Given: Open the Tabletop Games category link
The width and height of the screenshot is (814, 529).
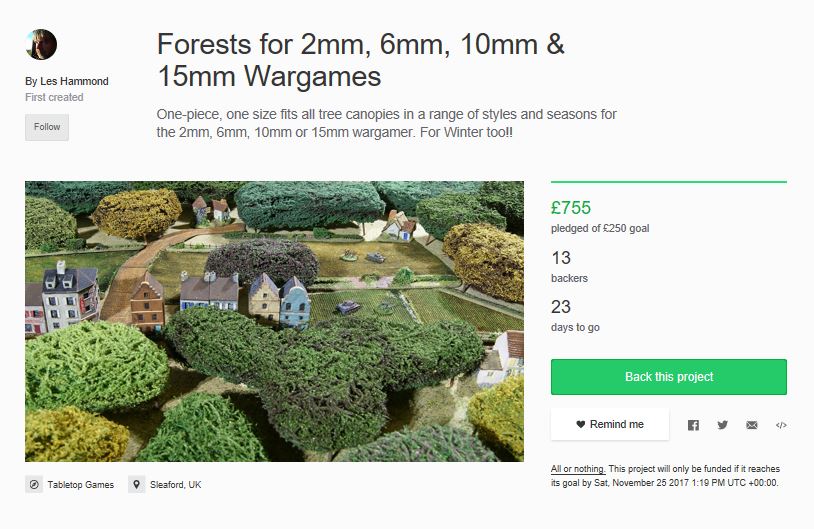Looking at the screenshot, I should (x=80, y=484).
